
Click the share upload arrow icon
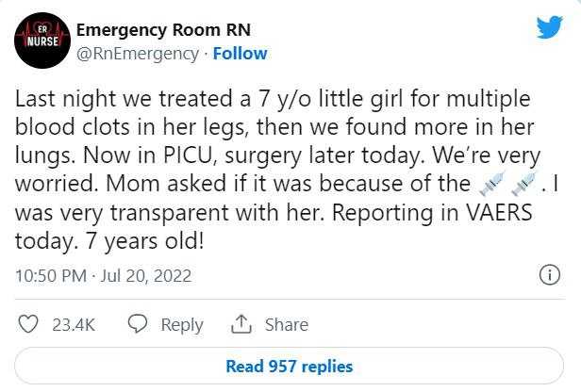point(241,324)
